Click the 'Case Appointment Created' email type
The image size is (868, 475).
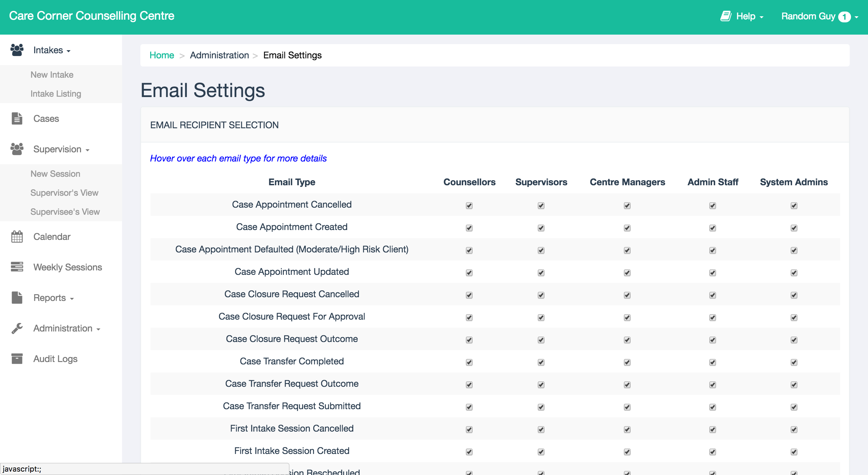click(x=292, y=227)
